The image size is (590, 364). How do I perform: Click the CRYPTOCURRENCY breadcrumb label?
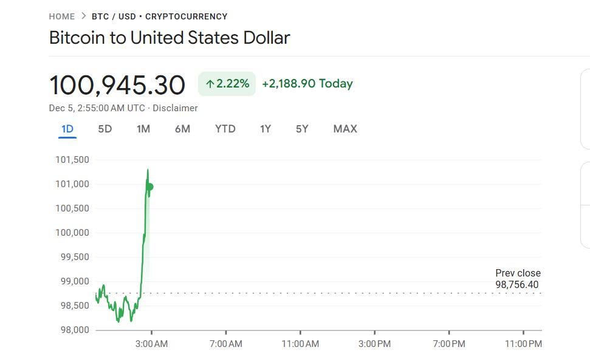tap(187, 16)
